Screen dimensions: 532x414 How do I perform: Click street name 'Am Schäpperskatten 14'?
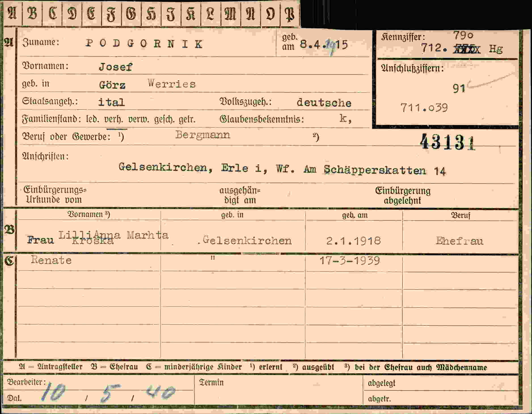point(375,170)
